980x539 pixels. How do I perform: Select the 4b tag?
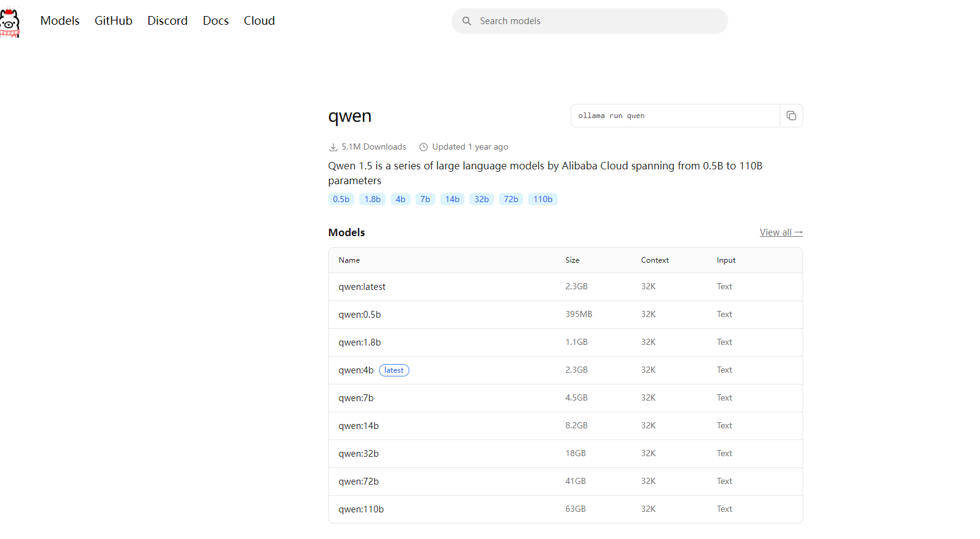(401, 199)
